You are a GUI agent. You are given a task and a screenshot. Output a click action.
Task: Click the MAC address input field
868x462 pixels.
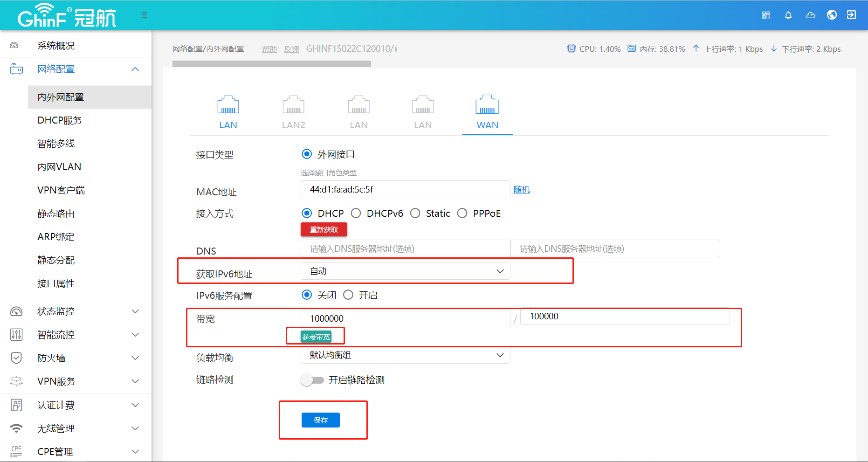[405, 190]
